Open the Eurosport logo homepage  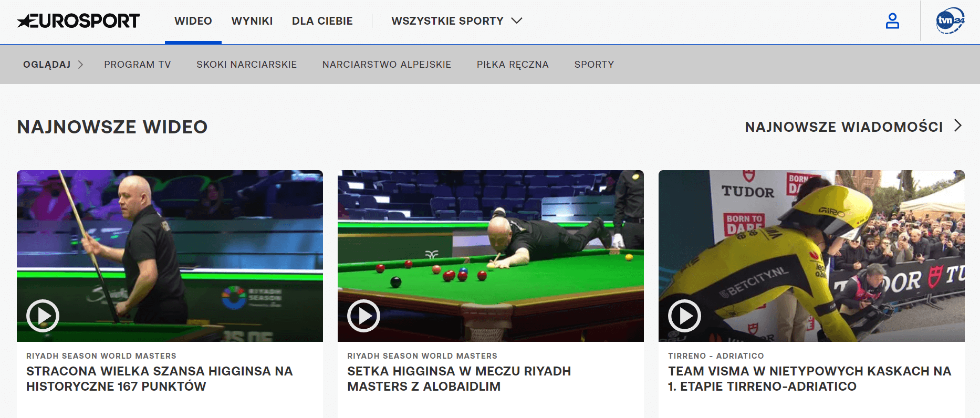point(78,21)
